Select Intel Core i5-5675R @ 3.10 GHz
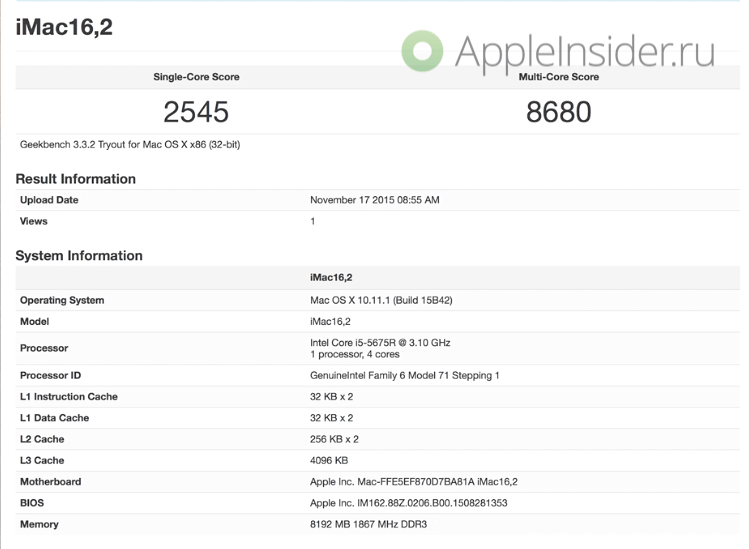The height and width of the screenshot is (549, 749). pyautogui.click(x=380, y=343)
